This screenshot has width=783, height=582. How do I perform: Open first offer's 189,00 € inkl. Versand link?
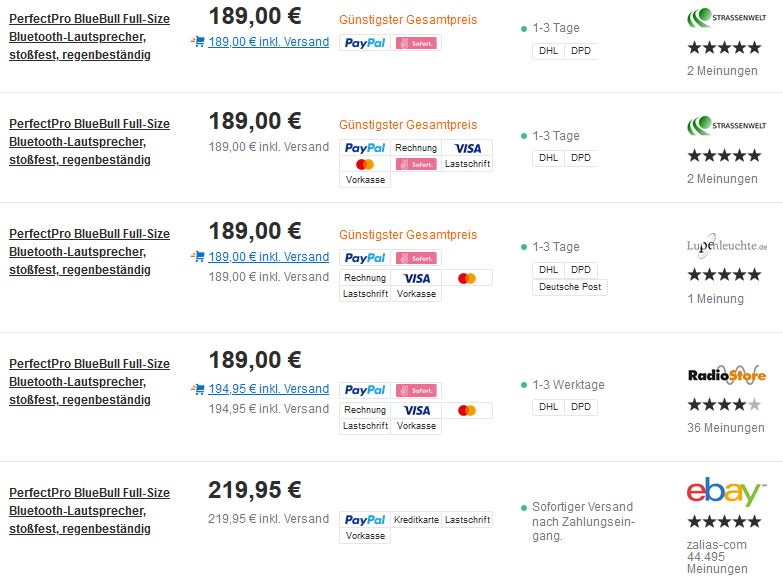coord(269,41)
